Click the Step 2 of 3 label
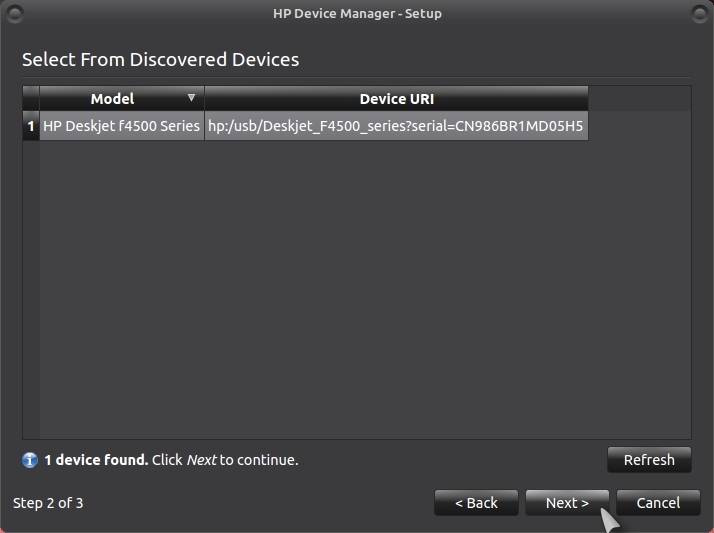This screenshot has width=714, height=533. pyautogui.click(x=48, y=503)
